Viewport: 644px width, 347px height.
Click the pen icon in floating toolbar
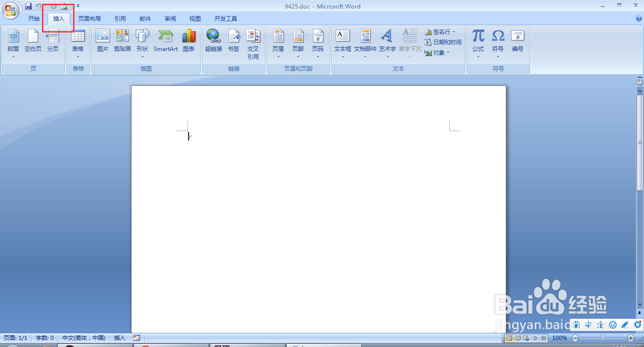pyautogui.click(x=625, y=325)
